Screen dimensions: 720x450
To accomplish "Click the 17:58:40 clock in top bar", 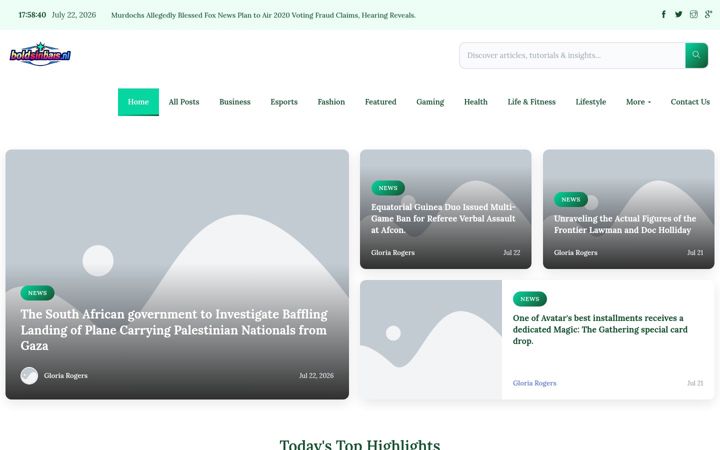I will [32, 15].
